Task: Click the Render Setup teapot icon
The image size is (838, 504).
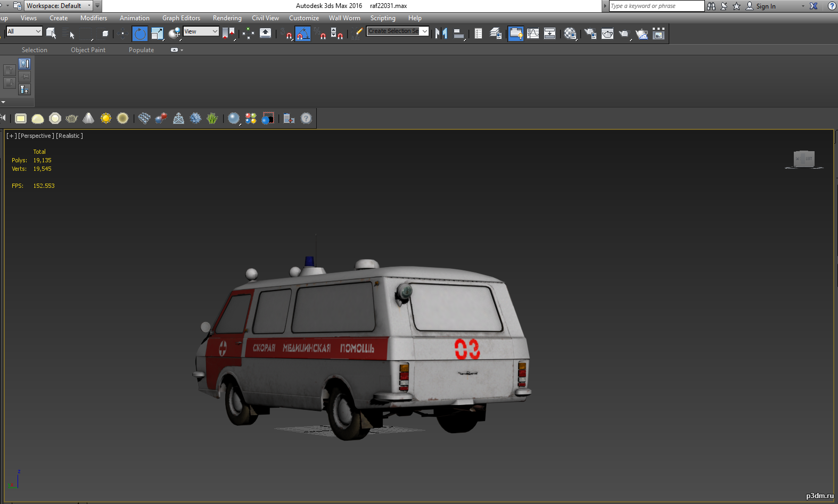Action: [x=590, y=34]
